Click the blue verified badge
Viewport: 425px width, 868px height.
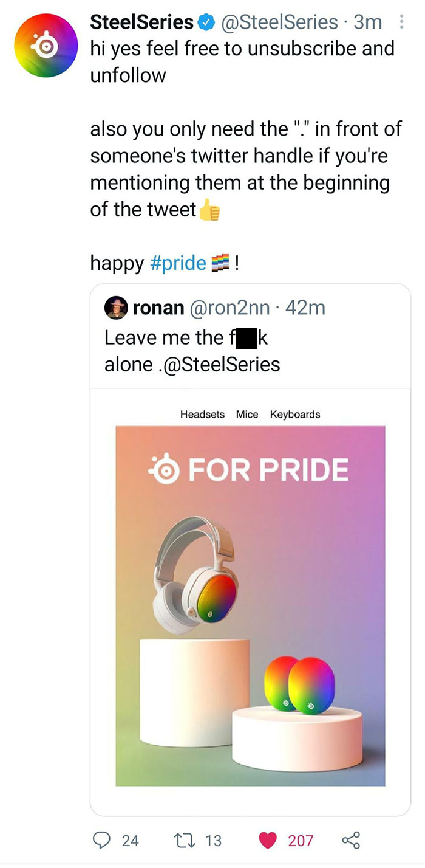[x=206, y=22]
